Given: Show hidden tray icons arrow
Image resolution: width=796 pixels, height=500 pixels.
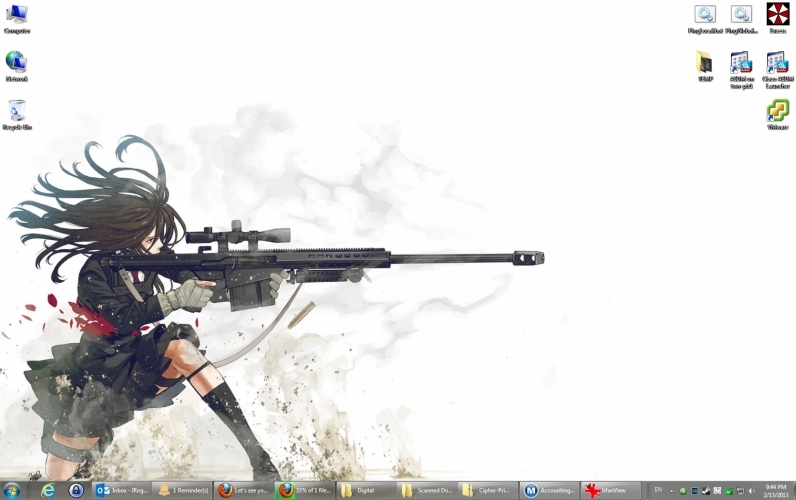Looking at the screenshot, I should pyautogui.click(x=671, y=491).
